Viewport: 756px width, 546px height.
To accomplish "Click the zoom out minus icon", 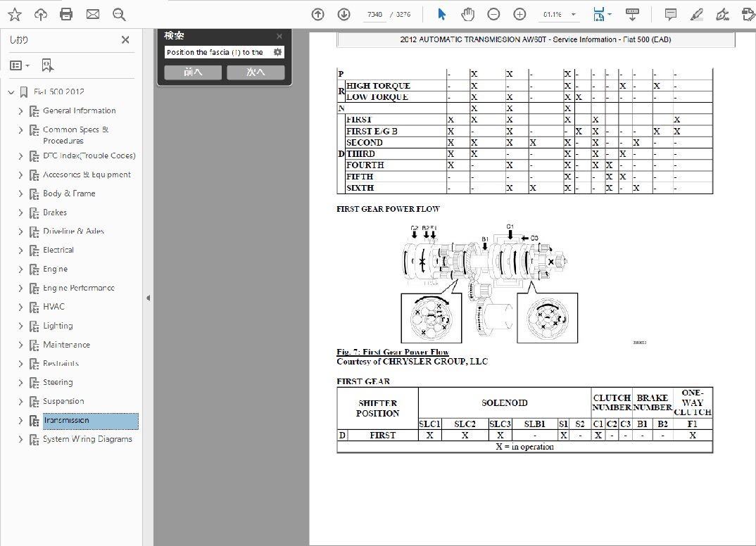I will 493,14.
